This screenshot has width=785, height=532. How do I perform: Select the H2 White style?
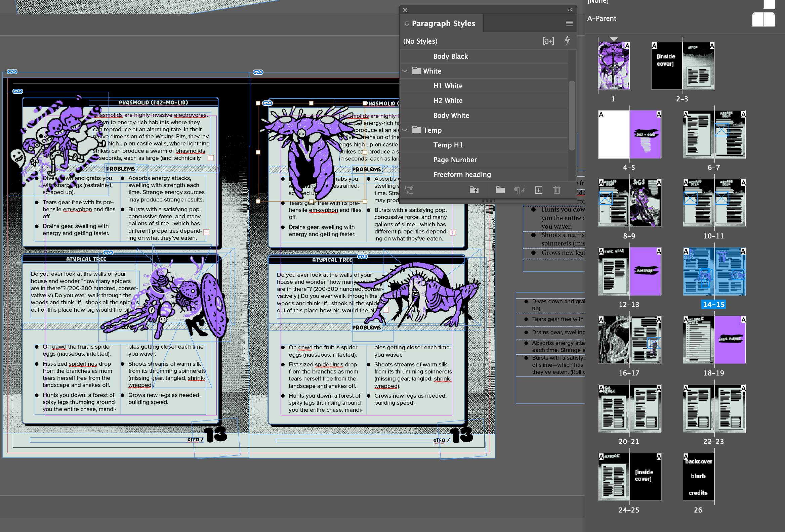pos(448,101)
